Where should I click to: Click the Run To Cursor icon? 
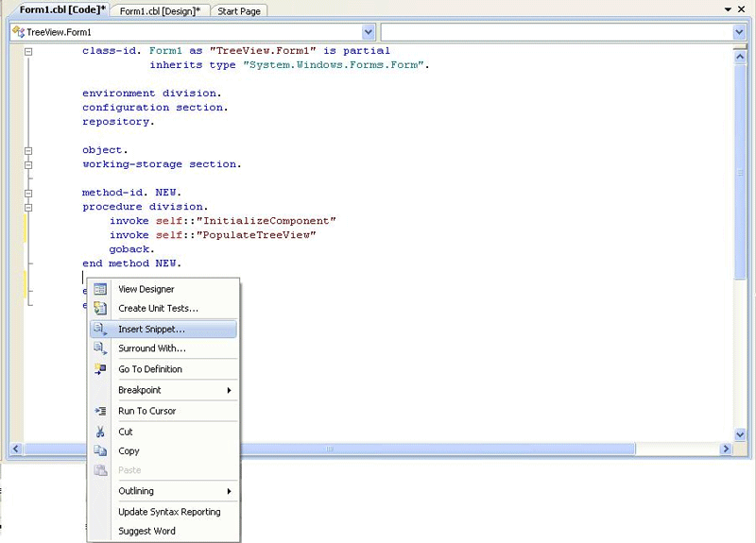click(x=100, y=411)
